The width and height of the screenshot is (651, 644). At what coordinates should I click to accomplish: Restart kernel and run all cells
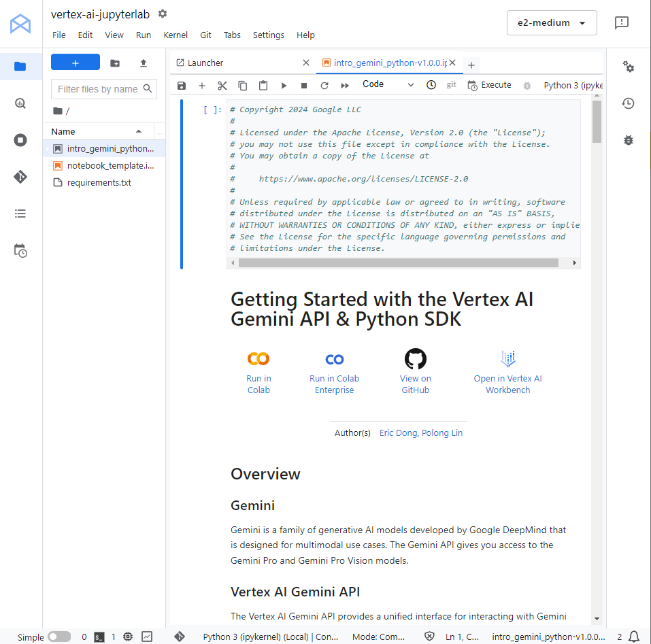coord(345,86)
